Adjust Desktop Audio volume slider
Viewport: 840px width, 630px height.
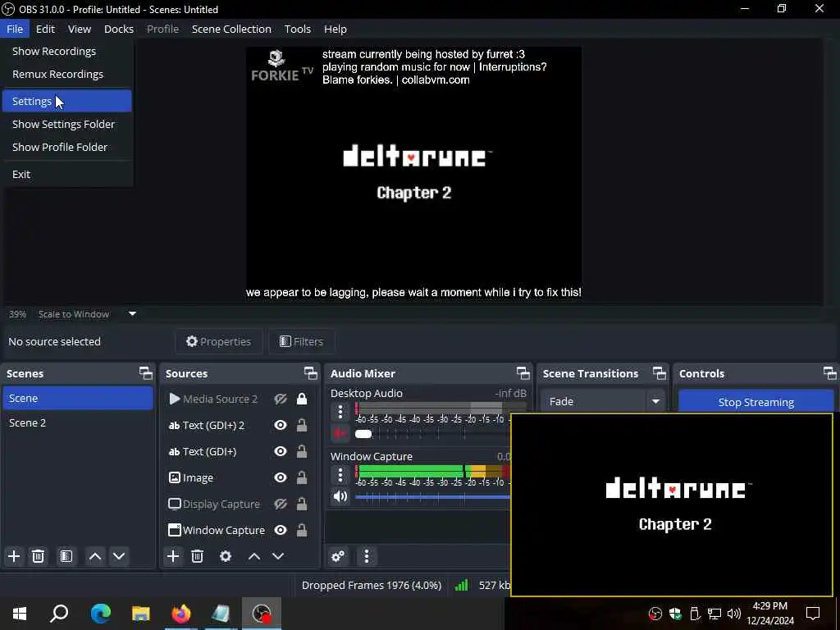(x=432, y=434)
